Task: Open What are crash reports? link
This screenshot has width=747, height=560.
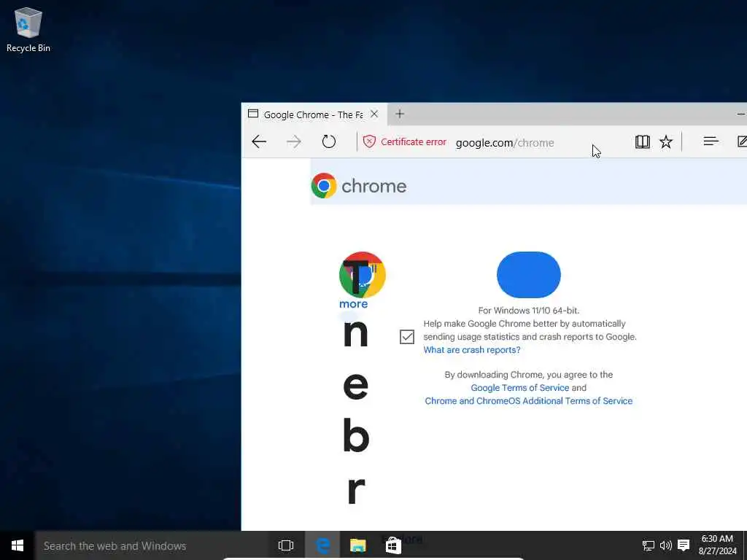Action: [472, 350]
